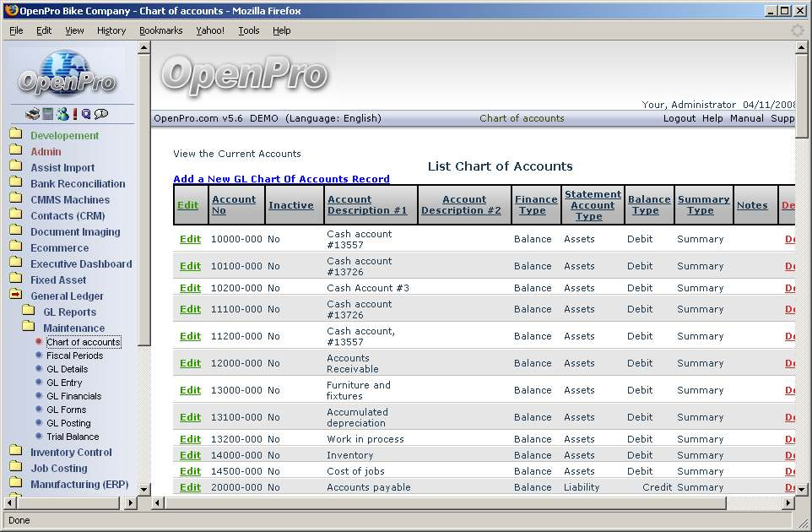Open the calculator icon in sidebar
Screen dimensions: 812x532
click(47, 114)
